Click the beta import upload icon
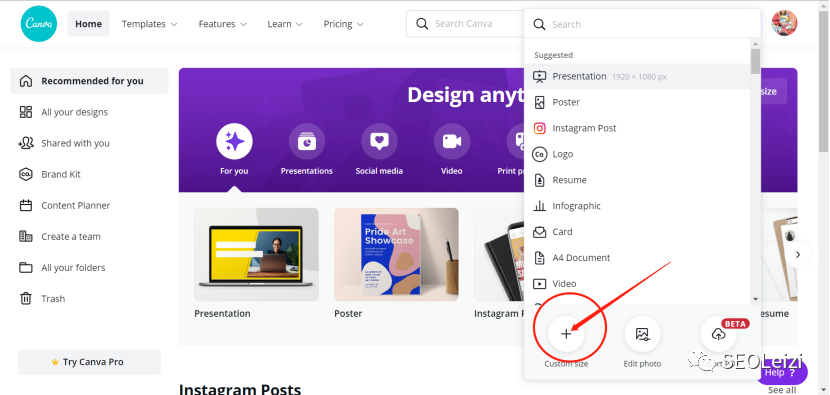The width and height of the screenshot is (830, 395). (x=718, y=334)
